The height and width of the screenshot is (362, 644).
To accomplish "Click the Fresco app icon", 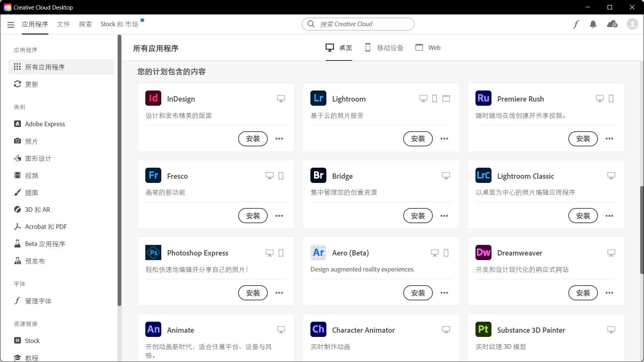I will pos(153,175).
